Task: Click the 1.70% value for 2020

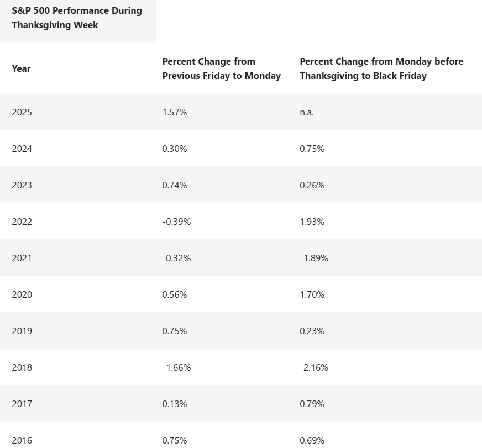Action: (x=312, y=294)
